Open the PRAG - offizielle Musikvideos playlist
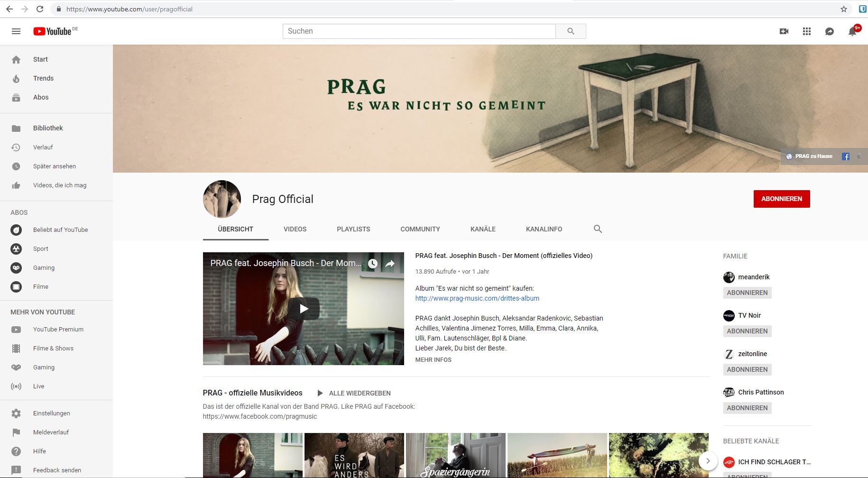Image resolution: width=868 pixels, height=478 pixels. point(252,393)
